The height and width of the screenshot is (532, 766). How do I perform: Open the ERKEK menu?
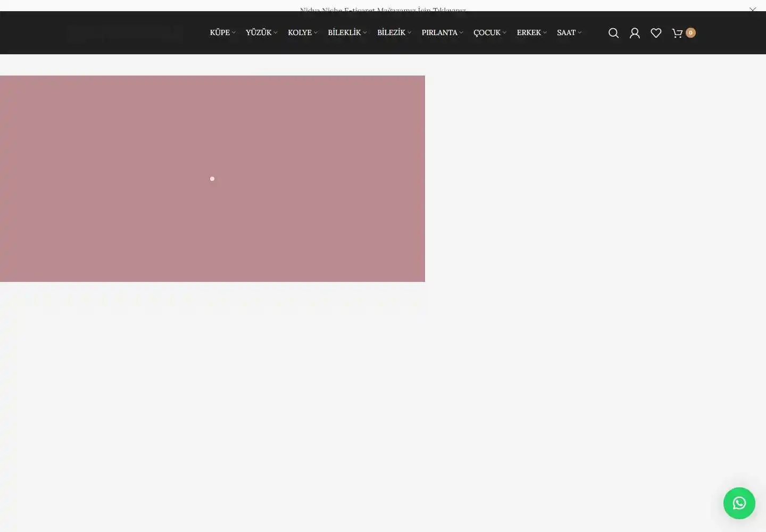(529, 32)
